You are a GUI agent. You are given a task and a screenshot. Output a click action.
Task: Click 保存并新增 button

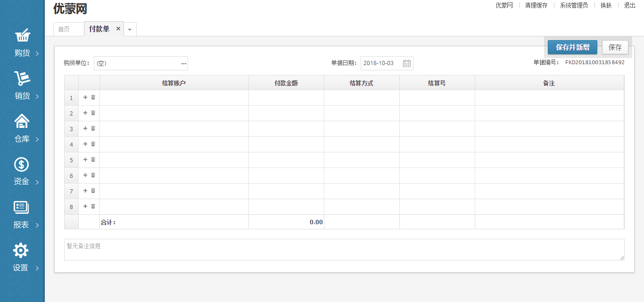click(x=572, y=47)
